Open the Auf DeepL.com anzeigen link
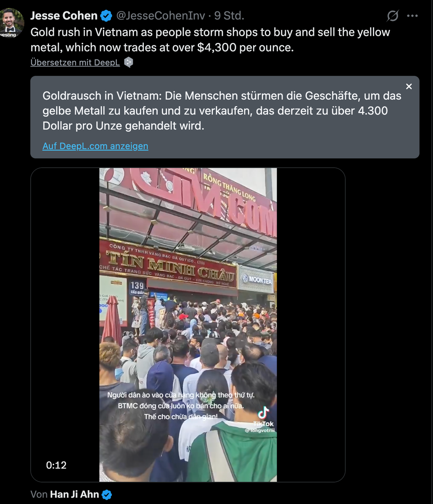This screenshot has width=433, height=504. pos(95,146)
